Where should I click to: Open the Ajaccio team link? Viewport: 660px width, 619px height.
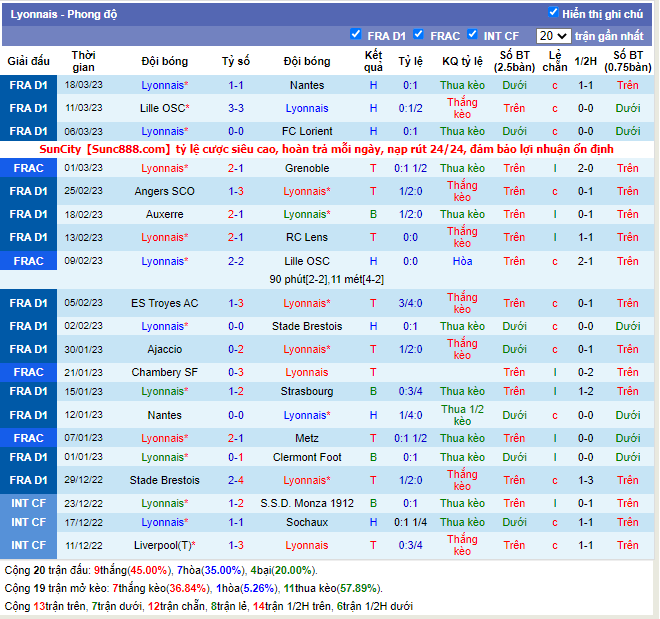click(164, 349)
